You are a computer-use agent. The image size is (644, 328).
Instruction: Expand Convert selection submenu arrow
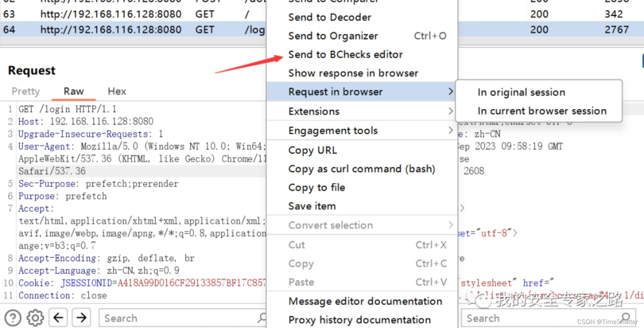tap(450, 225)
